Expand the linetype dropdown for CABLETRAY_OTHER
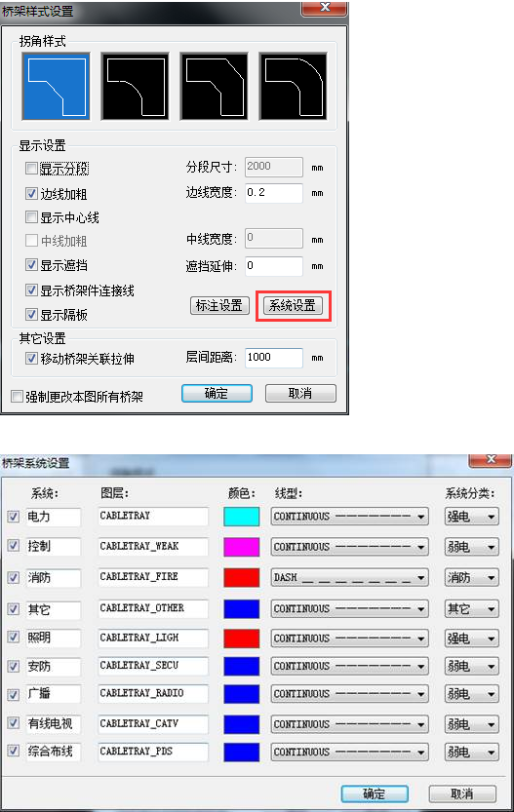Image resolution: width=514 pixels, height=812 pixels. [x=350, y=609]
